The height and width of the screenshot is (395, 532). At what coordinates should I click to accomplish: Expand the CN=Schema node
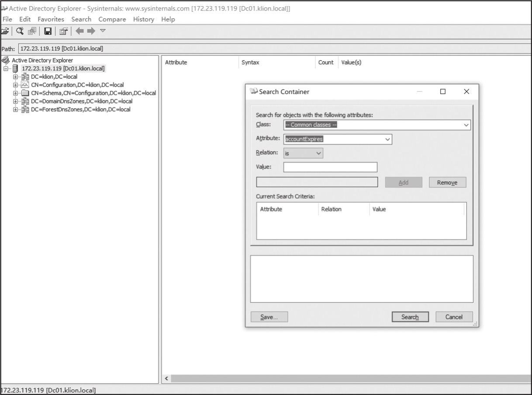(16, 93)
